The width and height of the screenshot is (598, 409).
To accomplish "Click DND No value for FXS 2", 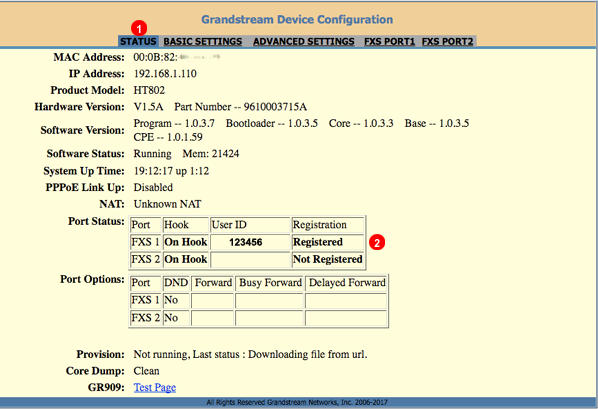I will point(176,318).
